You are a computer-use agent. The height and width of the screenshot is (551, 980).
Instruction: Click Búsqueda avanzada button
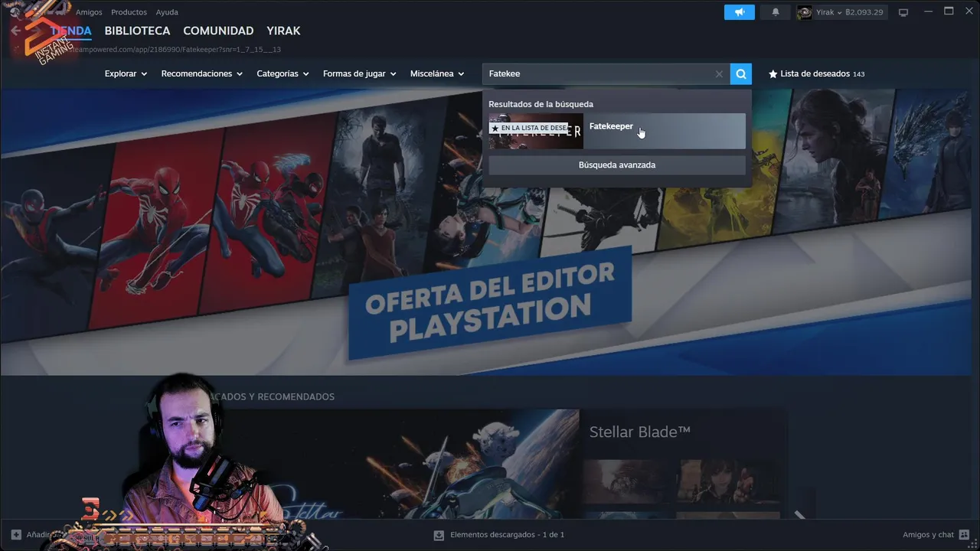tap(617, 165)
